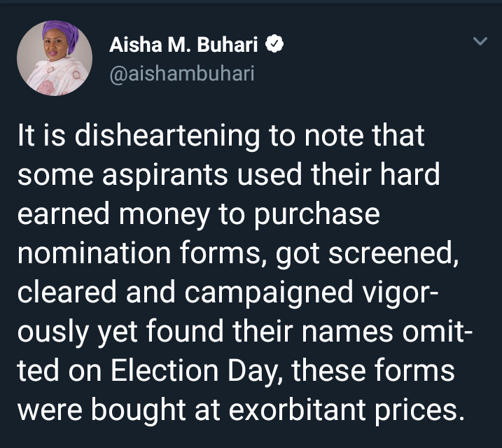
Task: Click the word "money" in the tweet
Action: click(x=165, y=215)
